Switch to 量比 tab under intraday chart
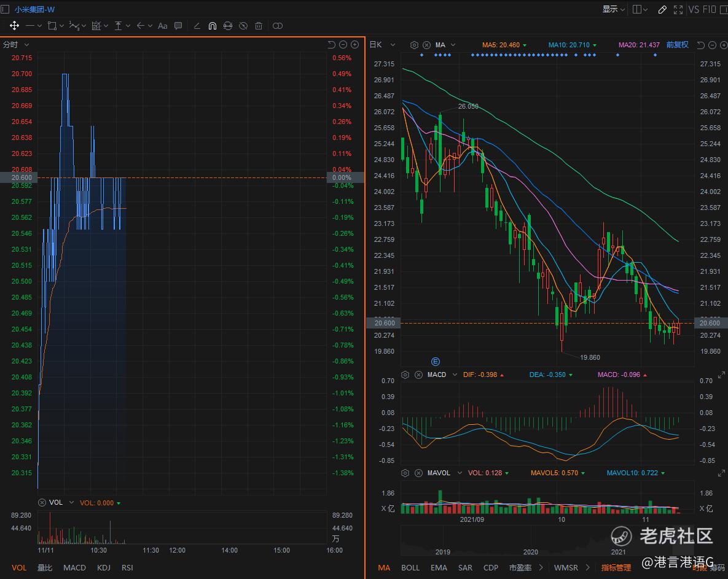This screenshot has height=579, width=728. click(45, 568)
